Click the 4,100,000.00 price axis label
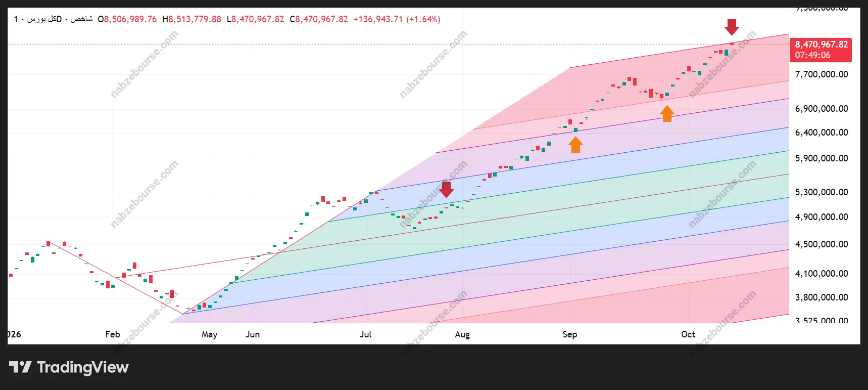Viewport: 868px width, 390px height. [x=822, y=274]
